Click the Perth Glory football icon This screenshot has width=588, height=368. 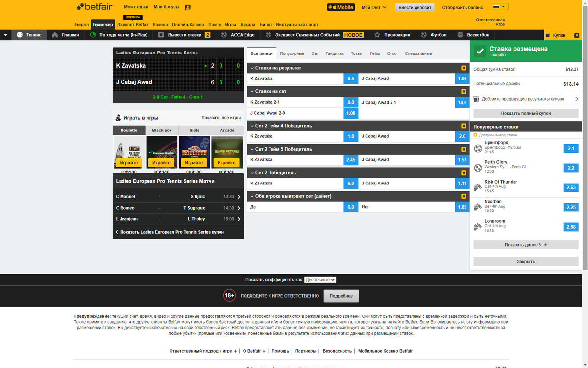[x=478, y=168]
